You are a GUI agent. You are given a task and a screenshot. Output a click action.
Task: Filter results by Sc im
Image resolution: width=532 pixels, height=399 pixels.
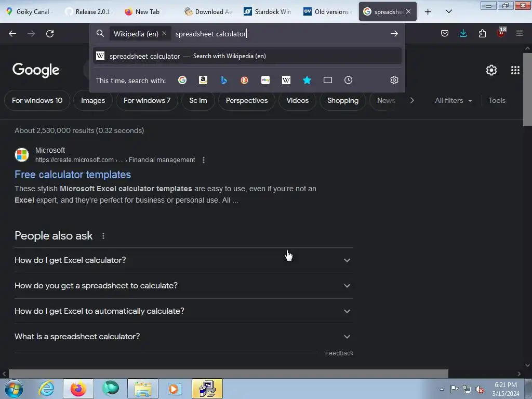click(x=198, y=100)
